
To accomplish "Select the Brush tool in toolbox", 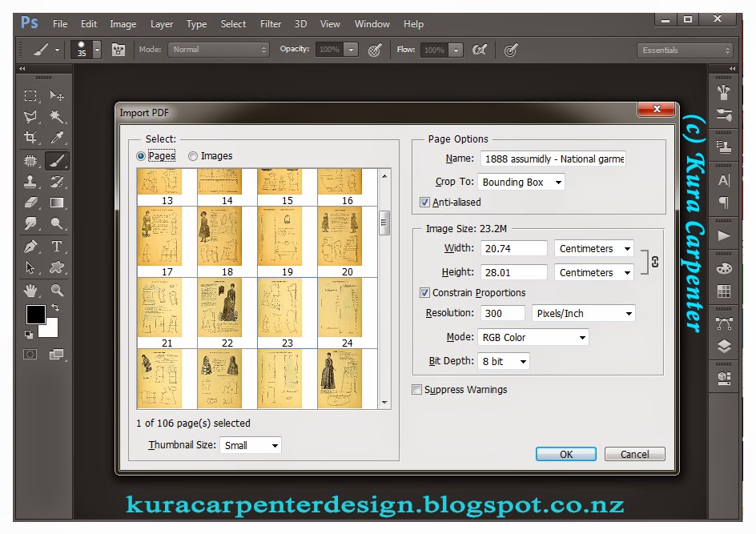I will pos(57,160).
